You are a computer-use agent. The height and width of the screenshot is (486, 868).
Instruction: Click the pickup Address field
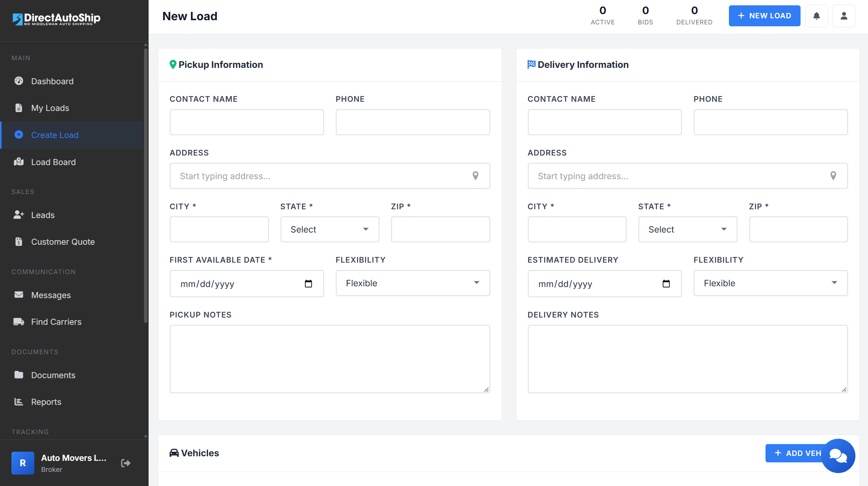tap(330, 176)
